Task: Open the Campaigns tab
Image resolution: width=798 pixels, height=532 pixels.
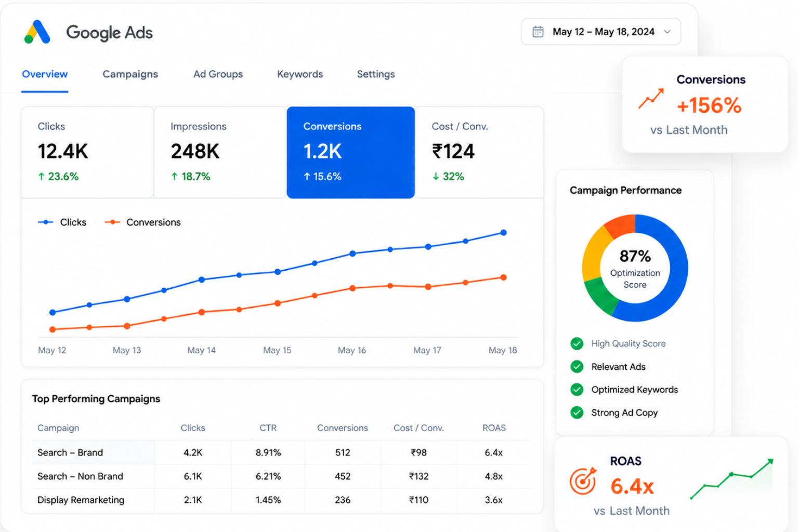Action: (x=130, y=74)
